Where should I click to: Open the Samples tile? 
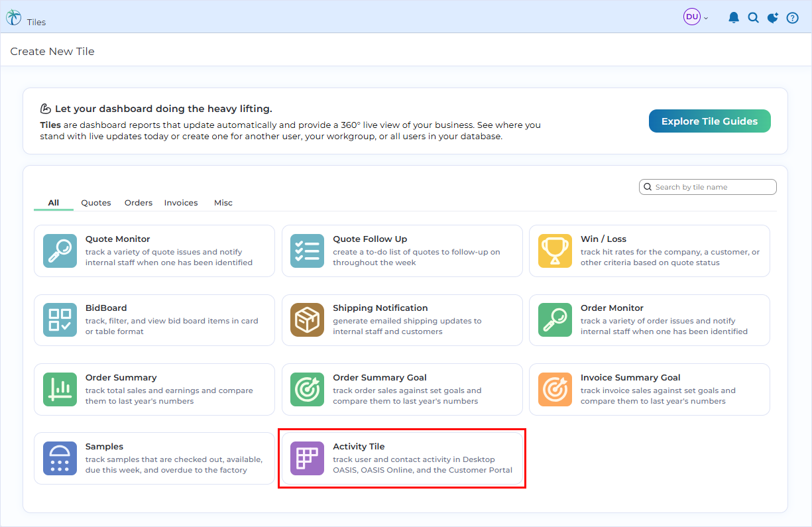click(154, 458)
